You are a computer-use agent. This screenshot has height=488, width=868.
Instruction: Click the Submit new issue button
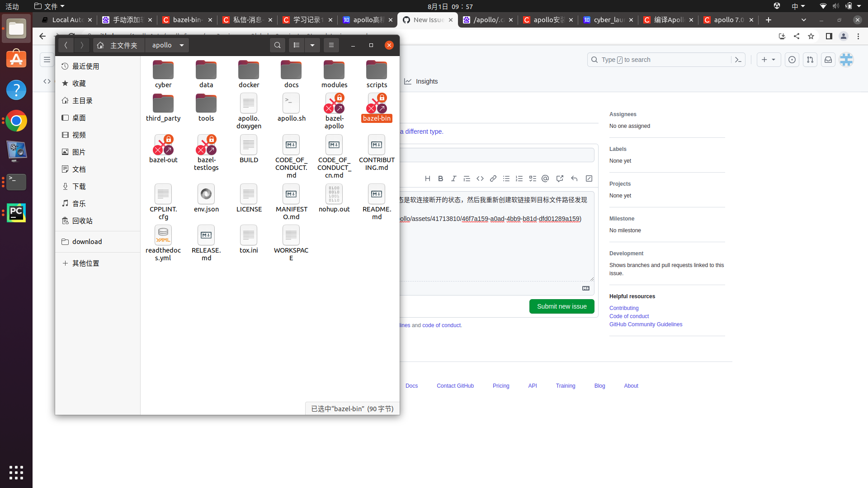tap(561, 306)
